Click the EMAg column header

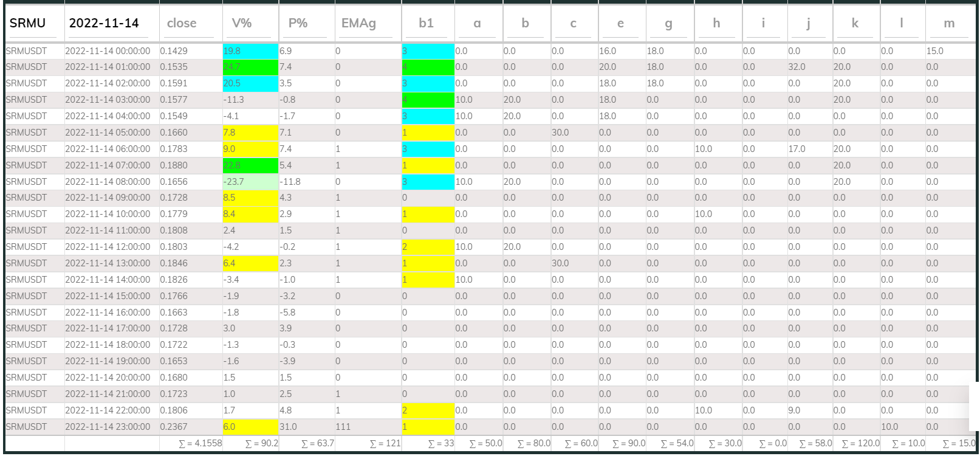pos(367,23)
